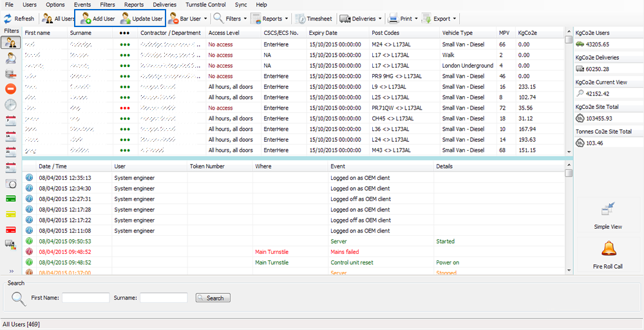Select the green card filter icon
This screenshot has width=644, height=330.
point(11,199)
